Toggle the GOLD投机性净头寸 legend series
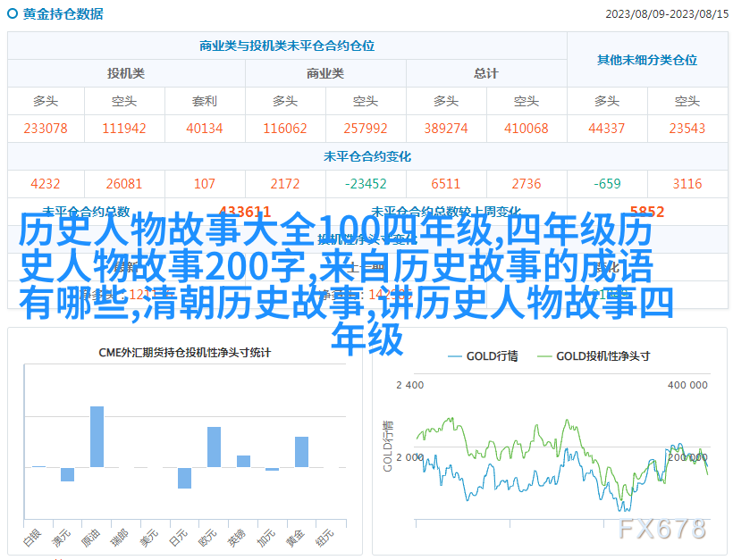Image resolution: width=733 pixels, height=560 pixels. 593,355
